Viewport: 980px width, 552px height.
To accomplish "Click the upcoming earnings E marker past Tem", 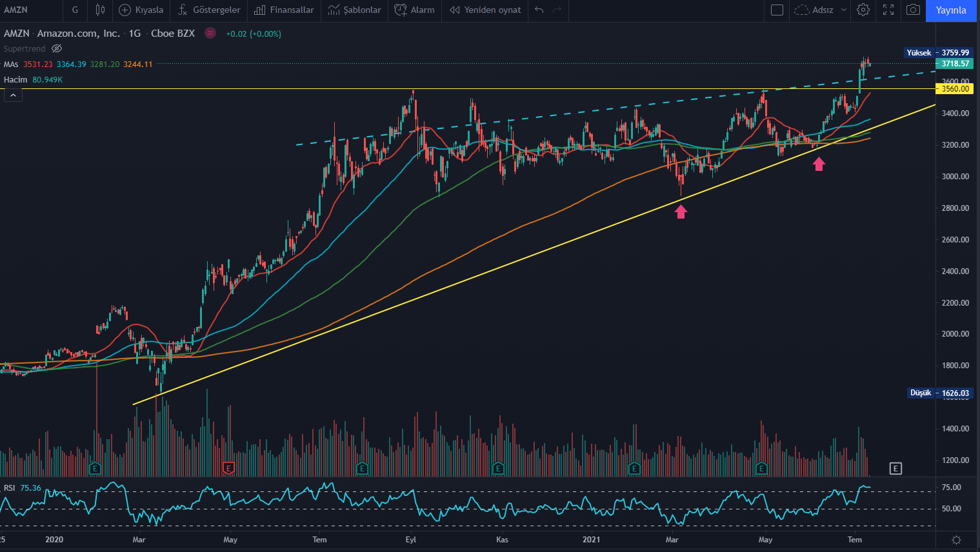I will click(895, 468).
